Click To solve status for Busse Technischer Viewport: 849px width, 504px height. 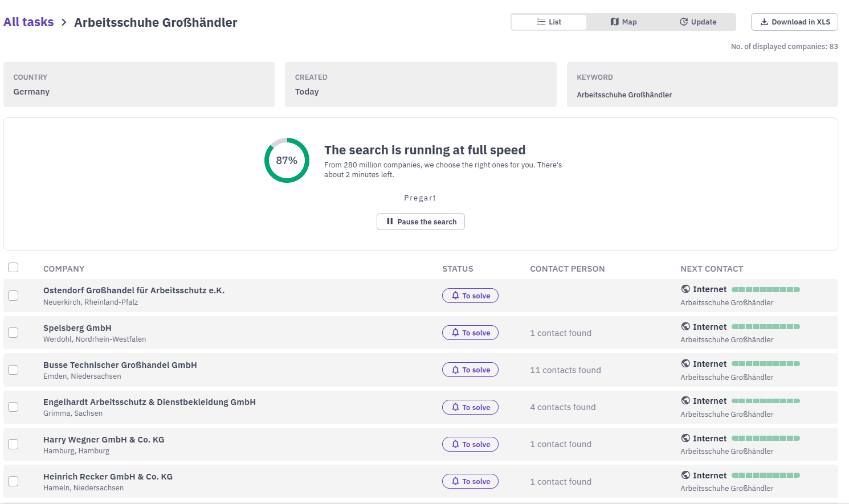(x=470, y=370)
